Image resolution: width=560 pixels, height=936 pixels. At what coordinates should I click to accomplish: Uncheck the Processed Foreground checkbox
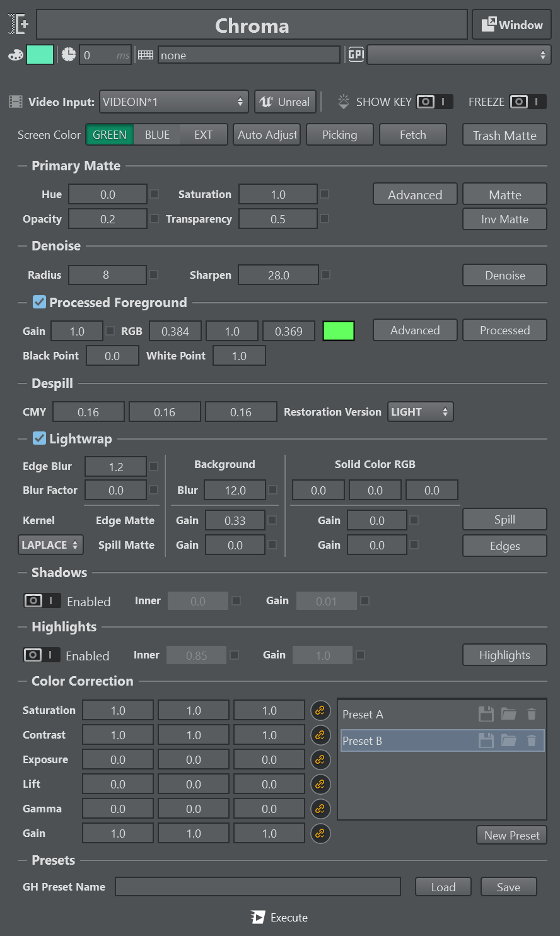[x=39, y=302]
